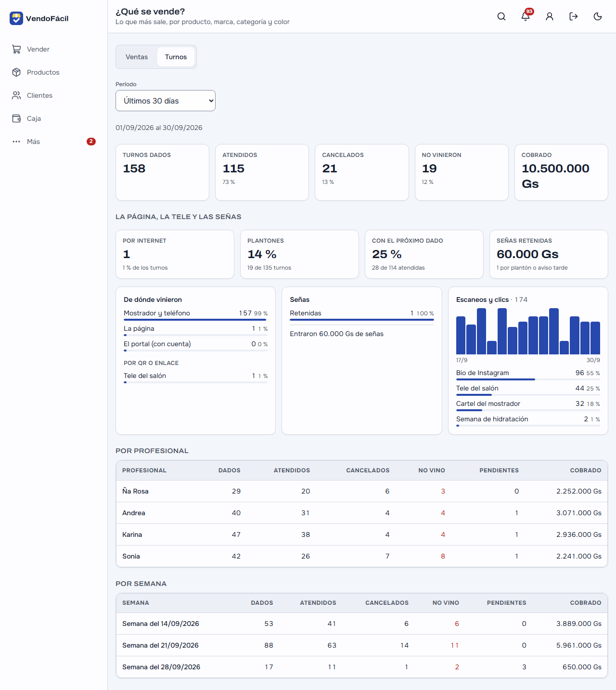Open Clientes in the sidebar
Viewport: 616px width, 690px height.
click(x=54, y=95)
